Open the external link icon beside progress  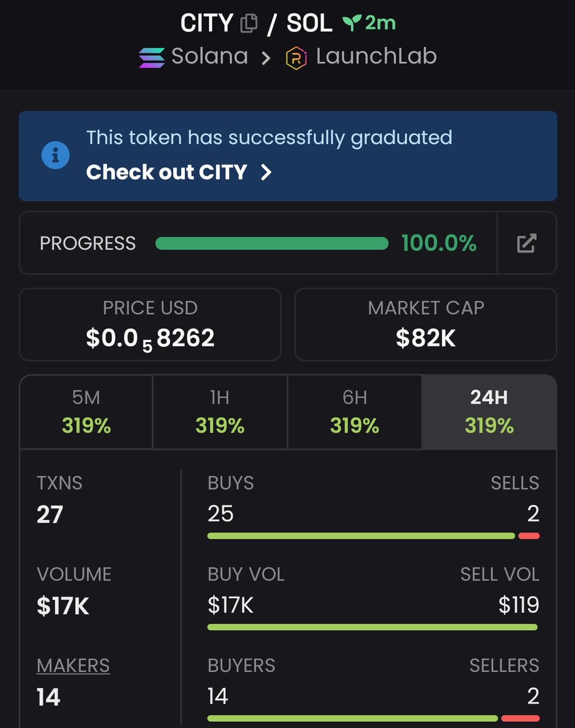(526, 243)
